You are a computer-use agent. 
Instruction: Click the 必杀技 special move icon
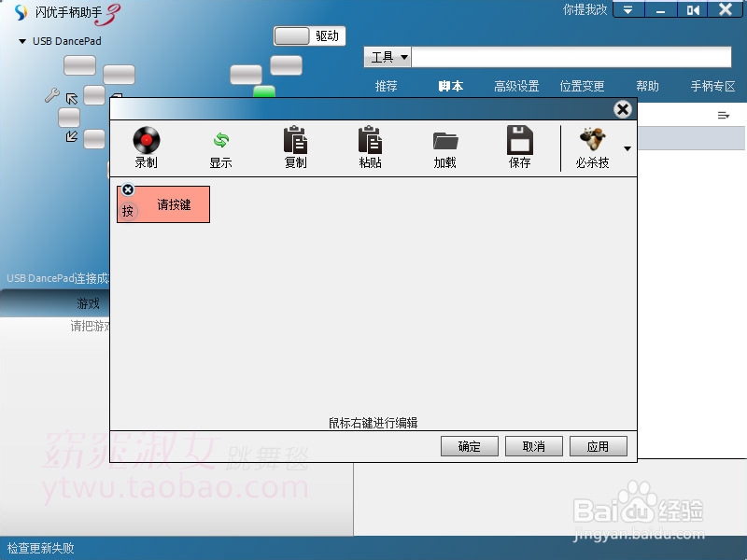[x=592, y=147]
